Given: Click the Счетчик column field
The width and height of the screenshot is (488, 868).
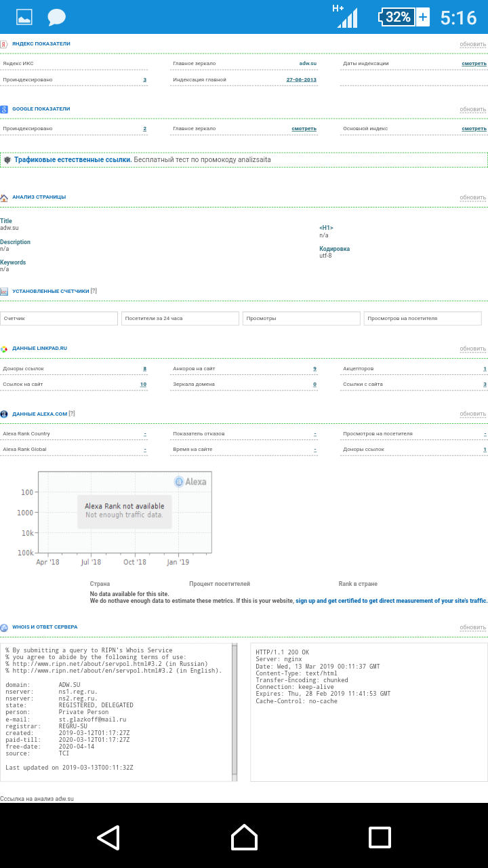Looking at the screenshot, I should [59, 318].
